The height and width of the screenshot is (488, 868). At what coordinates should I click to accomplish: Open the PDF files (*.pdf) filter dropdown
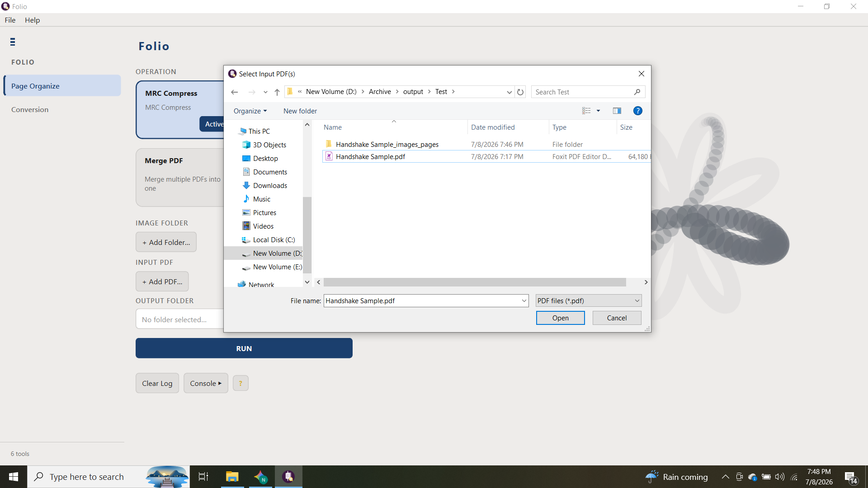589,300
